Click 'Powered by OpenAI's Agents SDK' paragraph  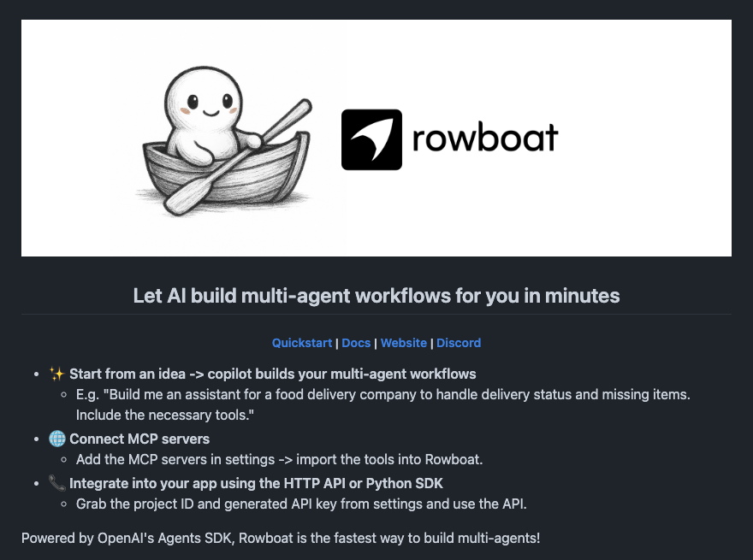281,538
